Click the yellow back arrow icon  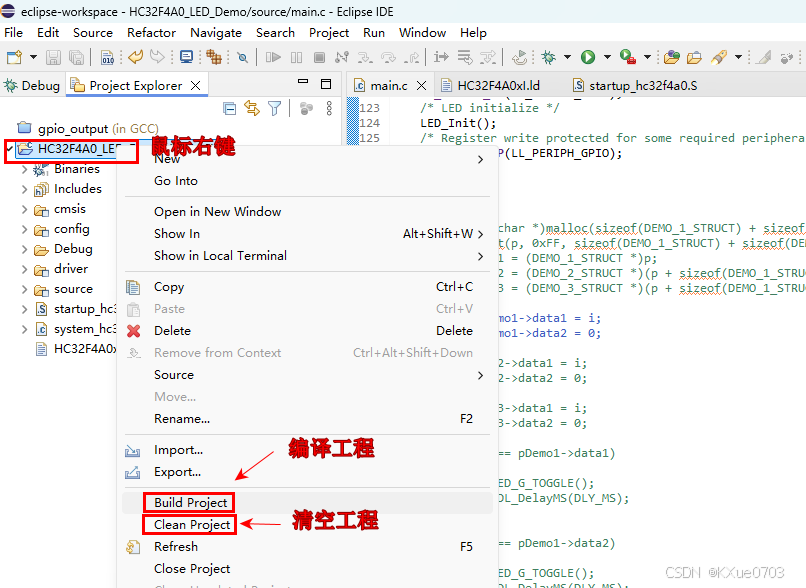click(x=136, y=57)
